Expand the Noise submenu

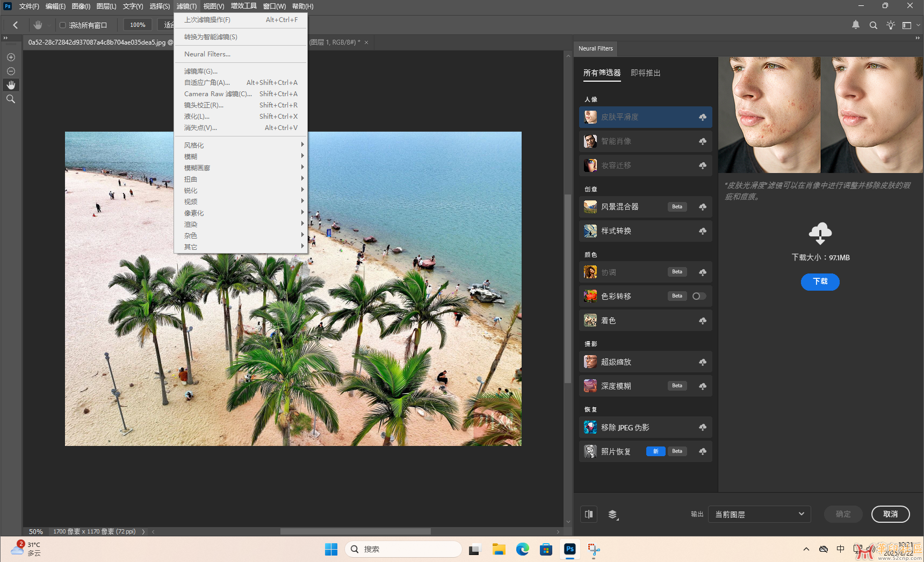[240, 235]
